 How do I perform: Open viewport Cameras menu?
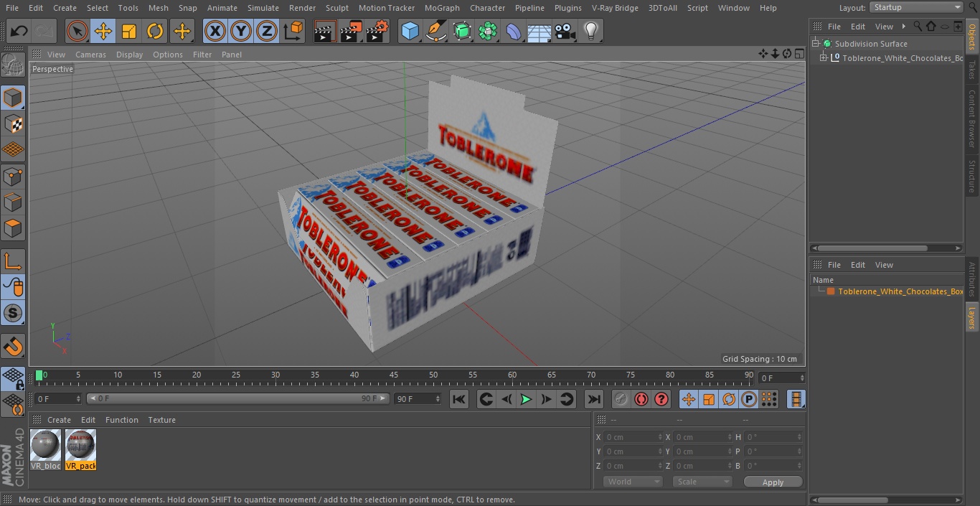click(x=90, y=55)
